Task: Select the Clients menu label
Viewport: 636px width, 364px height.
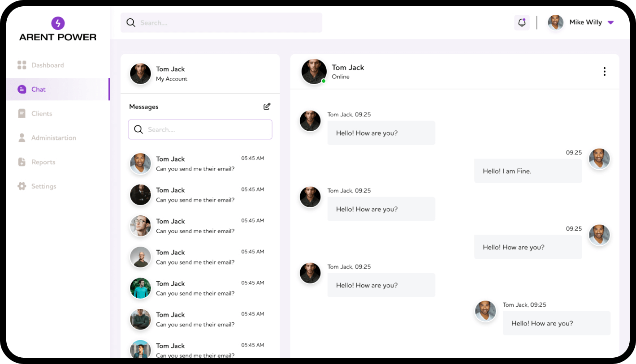Action: coord(42,114)
